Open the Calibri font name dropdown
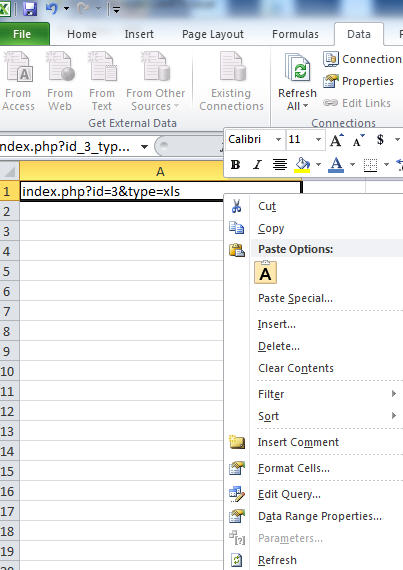403x570 pixels. tap(278, 140)
